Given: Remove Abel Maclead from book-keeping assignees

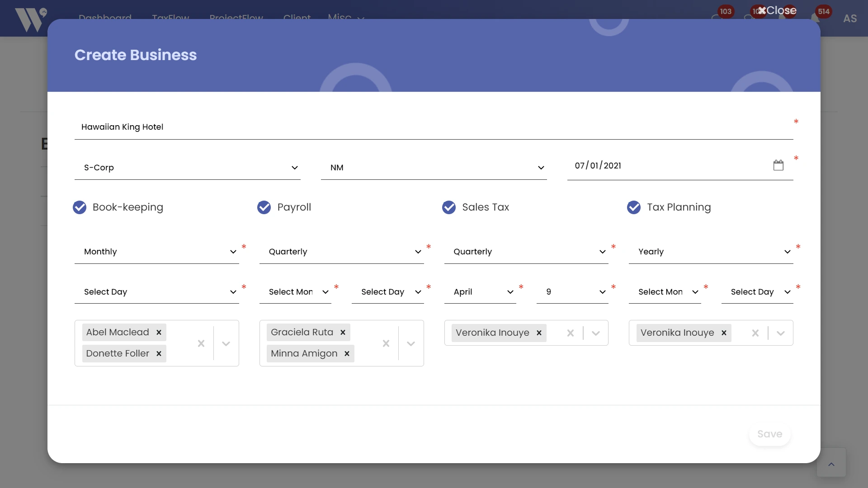Looking at the screenshot, I should 159,333.
